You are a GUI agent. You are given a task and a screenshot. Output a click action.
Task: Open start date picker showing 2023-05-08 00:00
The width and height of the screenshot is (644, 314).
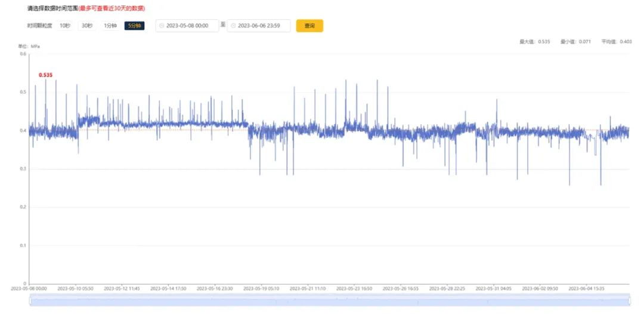[x=191, y=26]
